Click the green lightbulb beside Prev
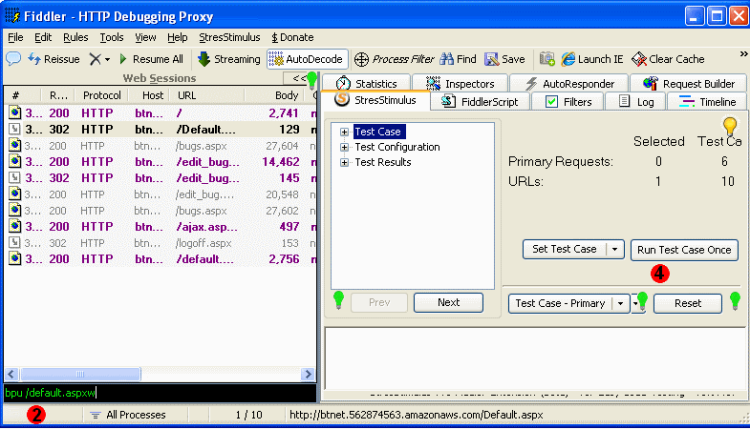 [x=339, y=300]
